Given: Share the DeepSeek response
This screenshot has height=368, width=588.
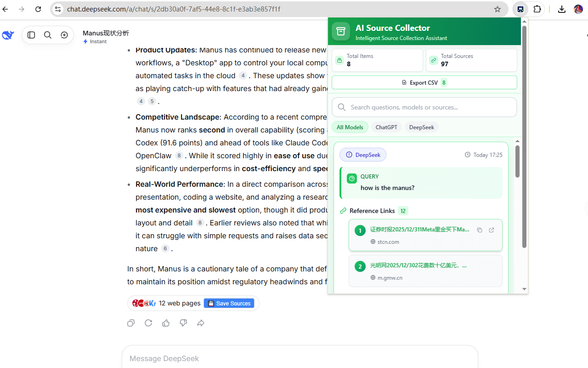Looking at the screenshot, I should tap(201, 323).
